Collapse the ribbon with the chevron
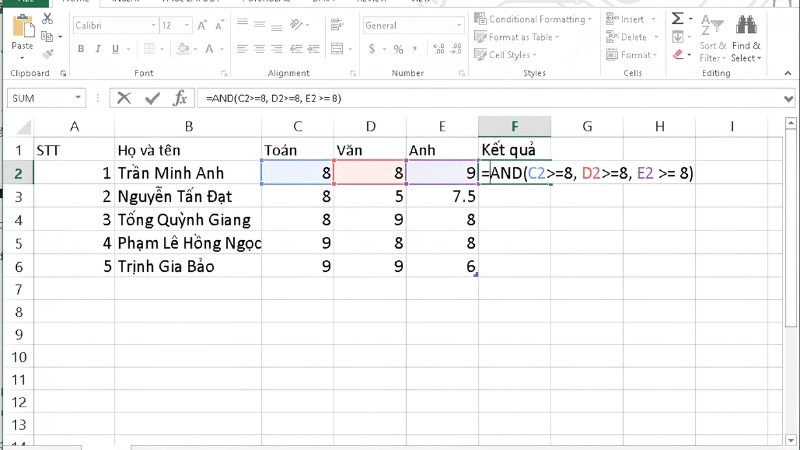 point(788,73)
